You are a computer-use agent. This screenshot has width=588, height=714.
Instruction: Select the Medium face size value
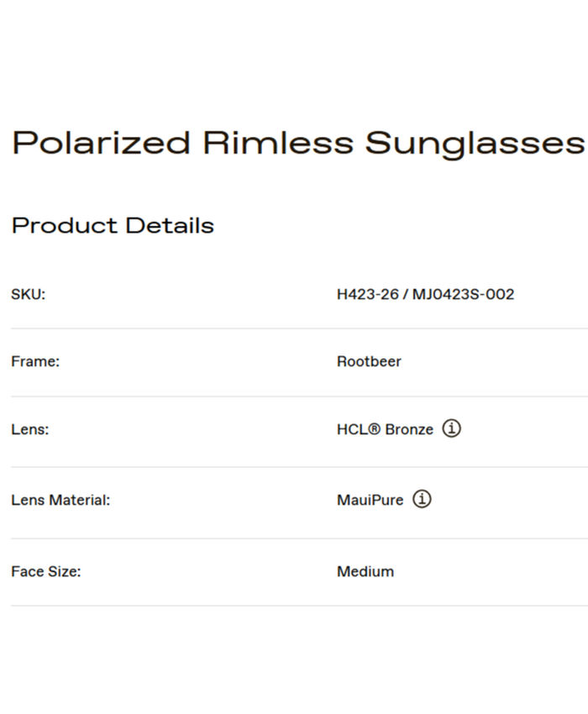click(365, 571)
